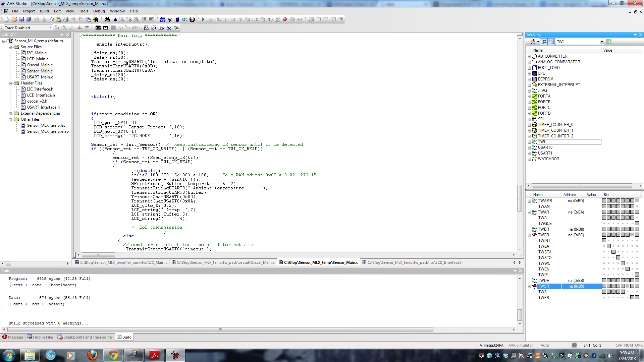Open USART_Main.c in project tree

click(x=40, y=77)
